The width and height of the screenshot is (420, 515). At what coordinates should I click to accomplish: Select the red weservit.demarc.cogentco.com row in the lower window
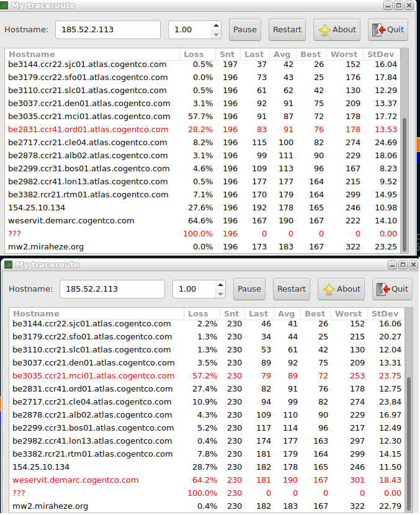(x=207, y=480)
